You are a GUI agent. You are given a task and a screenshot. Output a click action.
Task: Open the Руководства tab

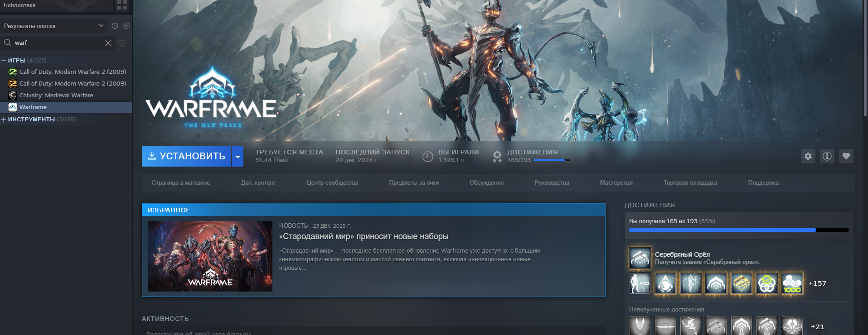552,183
